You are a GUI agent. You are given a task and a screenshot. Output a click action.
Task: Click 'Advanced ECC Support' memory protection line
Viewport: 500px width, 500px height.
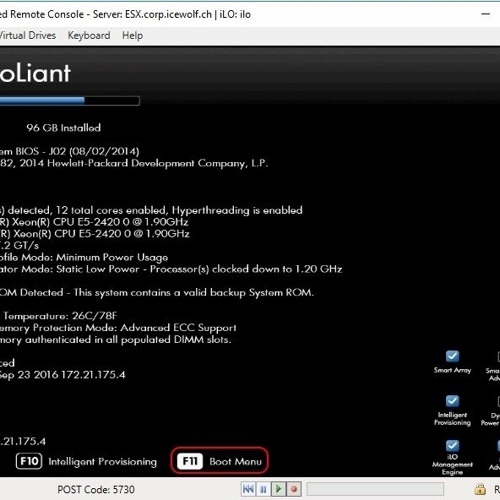[x=118, y=328]
